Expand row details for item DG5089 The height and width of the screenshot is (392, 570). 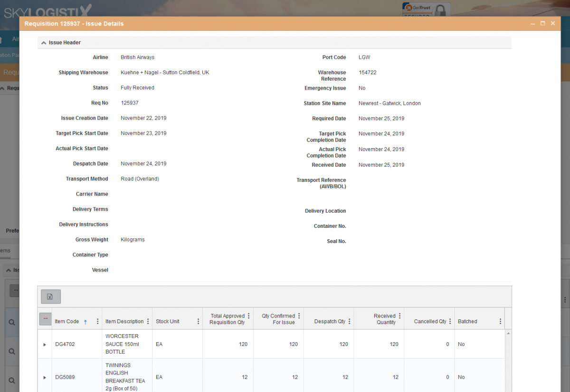point(44,377)
